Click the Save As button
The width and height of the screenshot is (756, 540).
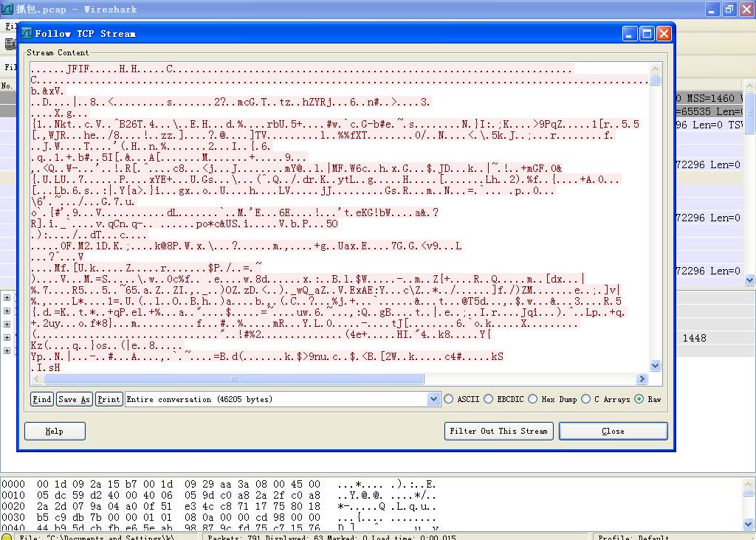point(74,399)
